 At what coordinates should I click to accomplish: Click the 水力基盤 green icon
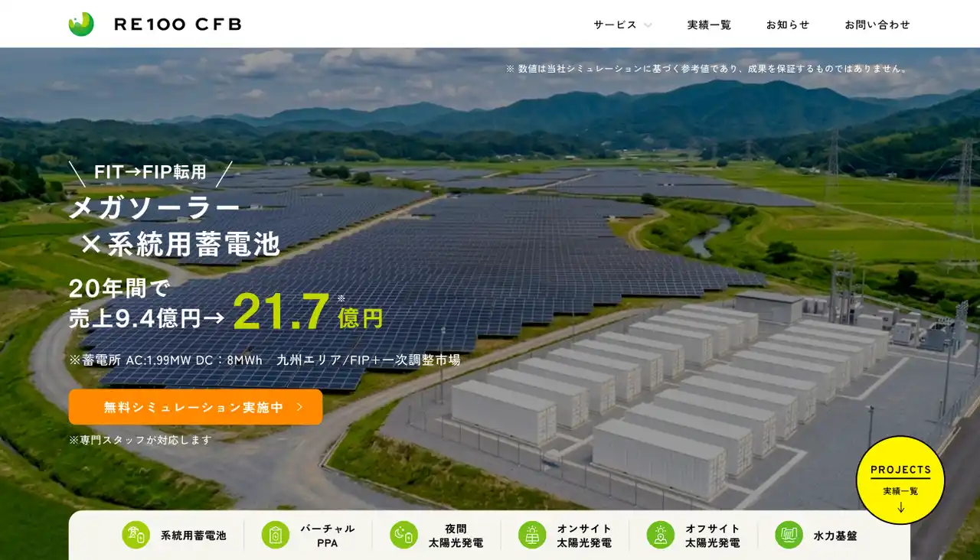789,535
